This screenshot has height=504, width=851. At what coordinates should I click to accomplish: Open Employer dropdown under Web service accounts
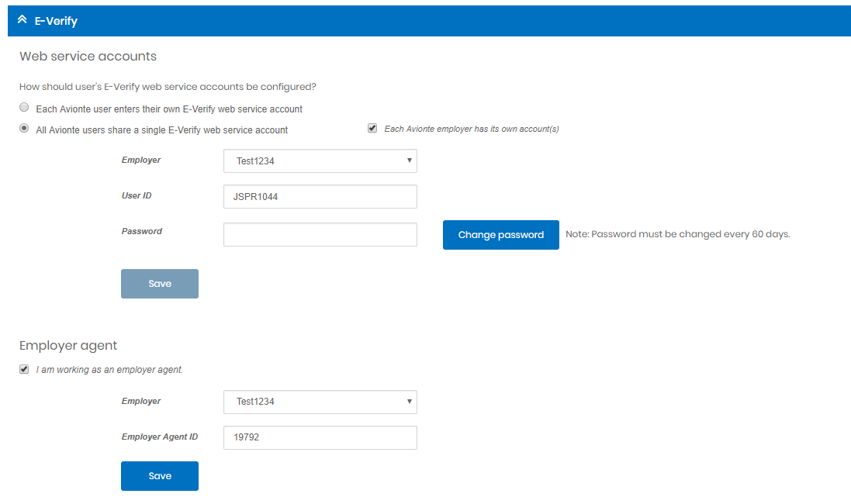320,161
